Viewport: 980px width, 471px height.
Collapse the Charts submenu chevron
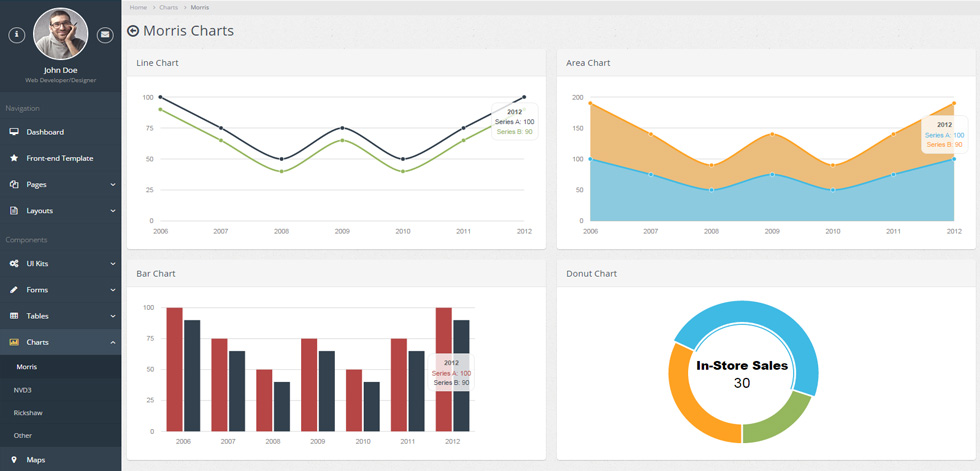pyautogui.click(x=113, y=342)
